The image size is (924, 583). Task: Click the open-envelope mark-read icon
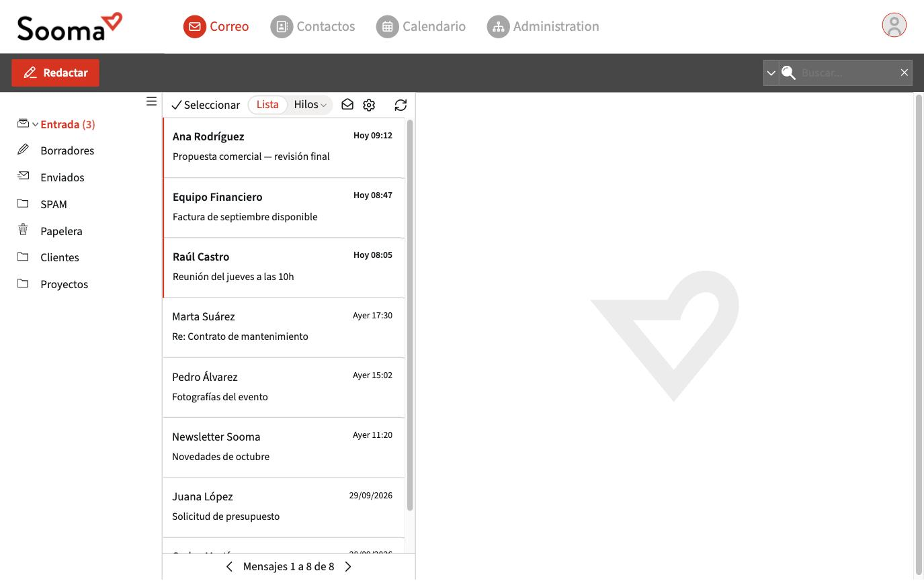pos(347,105)
